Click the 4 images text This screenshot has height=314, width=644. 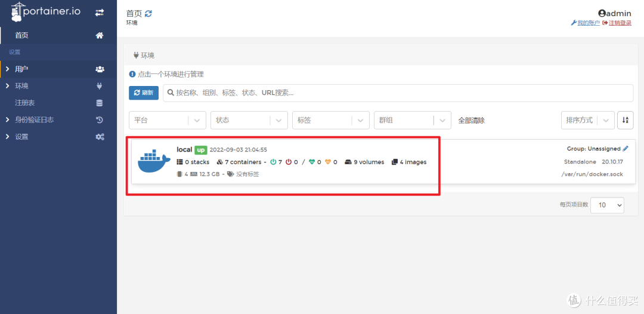click(x=413, y=162)
